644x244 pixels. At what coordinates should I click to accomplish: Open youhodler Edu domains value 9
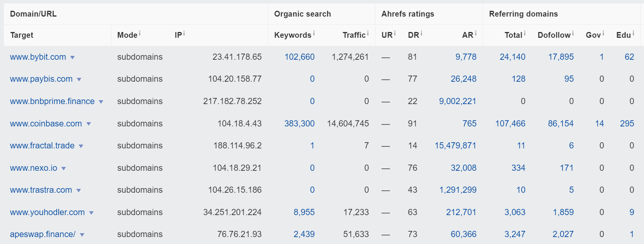coord(632,212)
